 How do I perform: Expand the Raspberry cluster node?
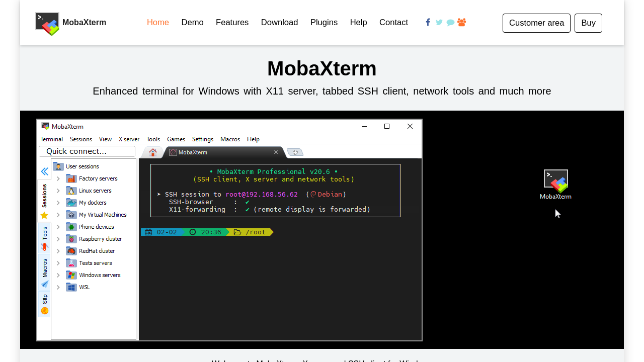(58, 239)
